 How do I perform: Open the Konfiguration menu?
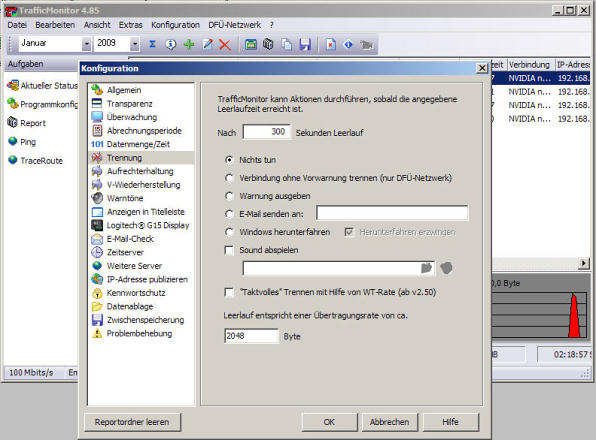pyautogui.click(x=175, y=25)
